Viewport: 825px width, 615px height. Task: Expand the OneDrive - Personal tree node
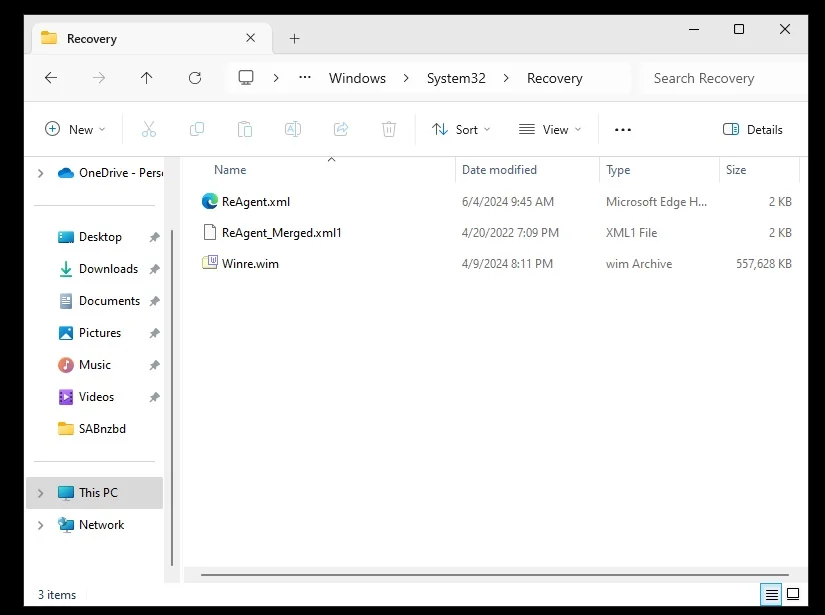[41, 173]
